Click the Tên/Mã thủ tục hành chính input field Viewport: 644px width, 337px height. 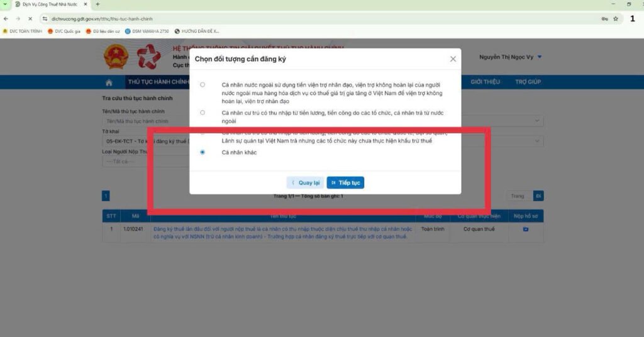[145, 121]
